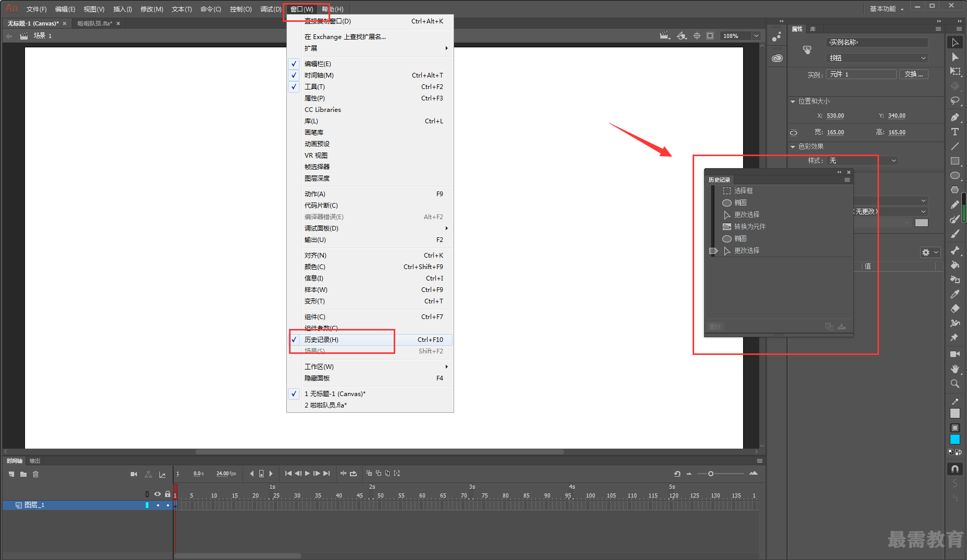Toggle 编辑栏(E) checked menu item

pos(370,64)
